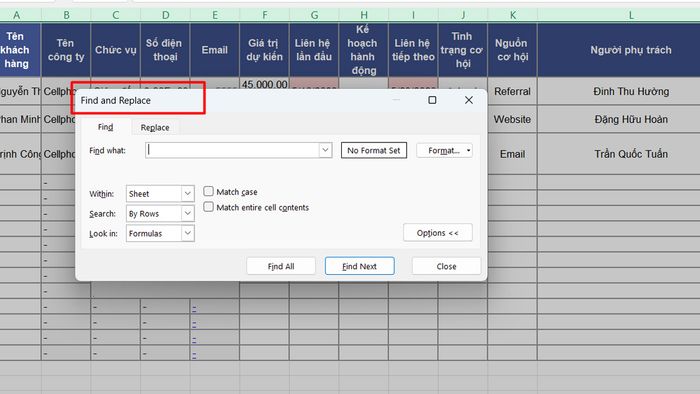This screenshot has height=394, width=700.
Task: Click the 'Số điện thoại' header cell
Action: (165, 50)
